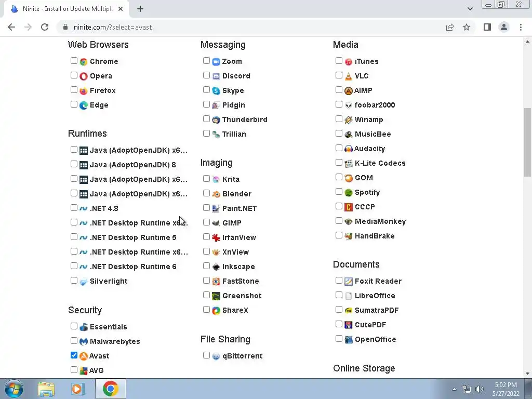532x399 pixels.
Task: Tick the Chrome checkbox
Action: point(74,61)
